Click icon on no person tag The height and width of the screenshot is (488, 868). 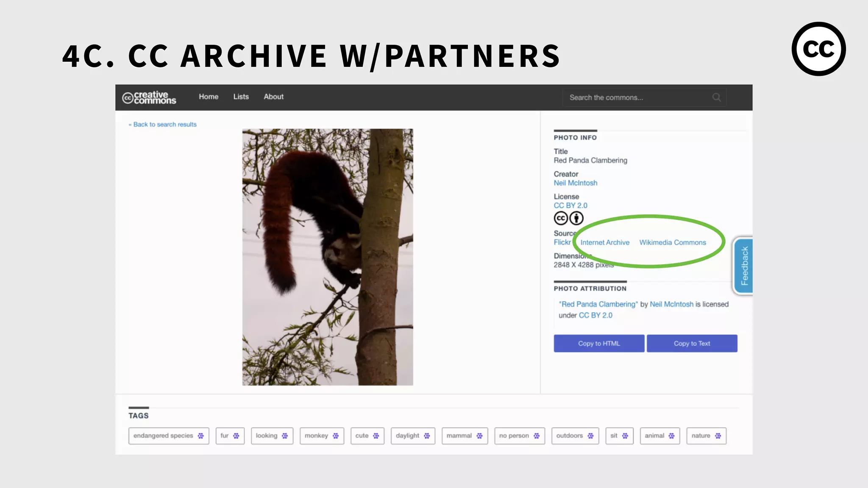pos(537,436)
